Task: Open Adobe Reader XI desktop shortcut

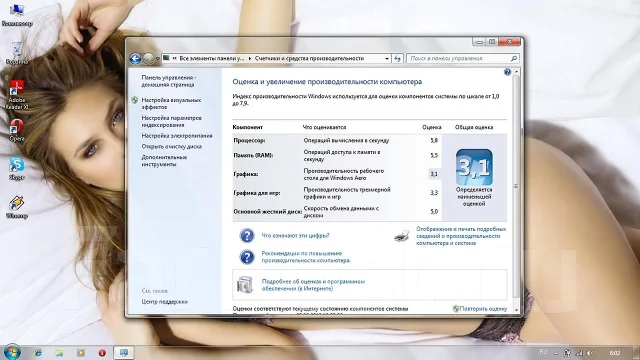Action: click(x=17, y=95)
